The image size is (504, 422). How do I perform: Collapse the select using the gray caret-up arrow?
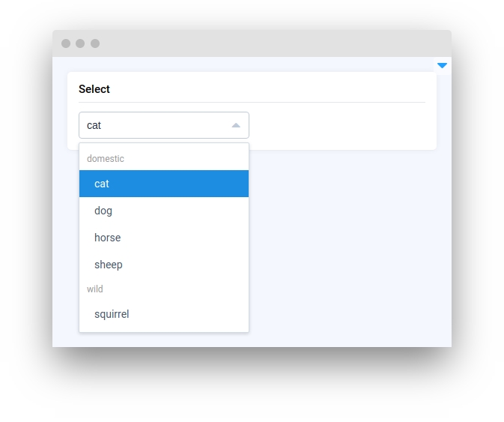236,125
